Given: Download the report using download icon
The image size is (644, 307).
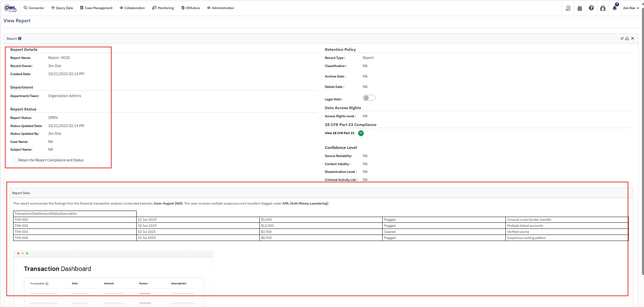Looking at the screenshot, I should tap(627, 38).
